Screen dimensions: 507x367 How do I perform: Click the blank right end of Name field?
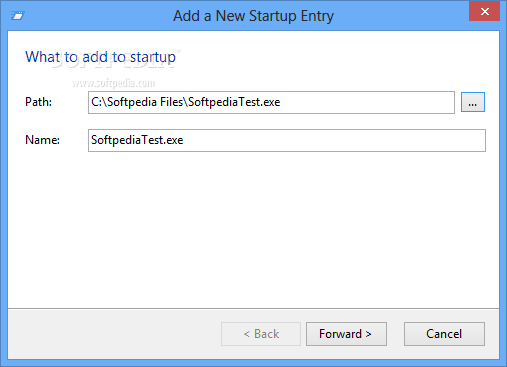[333, 140]
